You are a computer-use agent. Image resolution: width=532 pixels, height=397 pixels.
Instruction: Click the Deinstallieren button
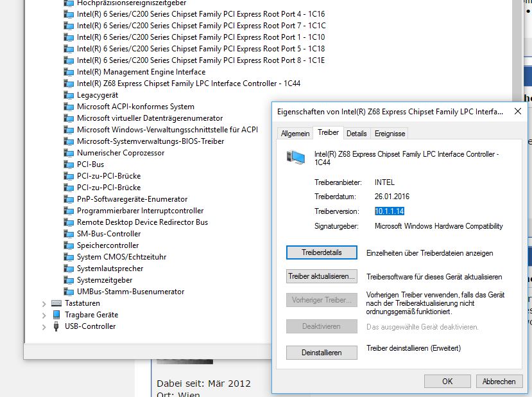322,353
